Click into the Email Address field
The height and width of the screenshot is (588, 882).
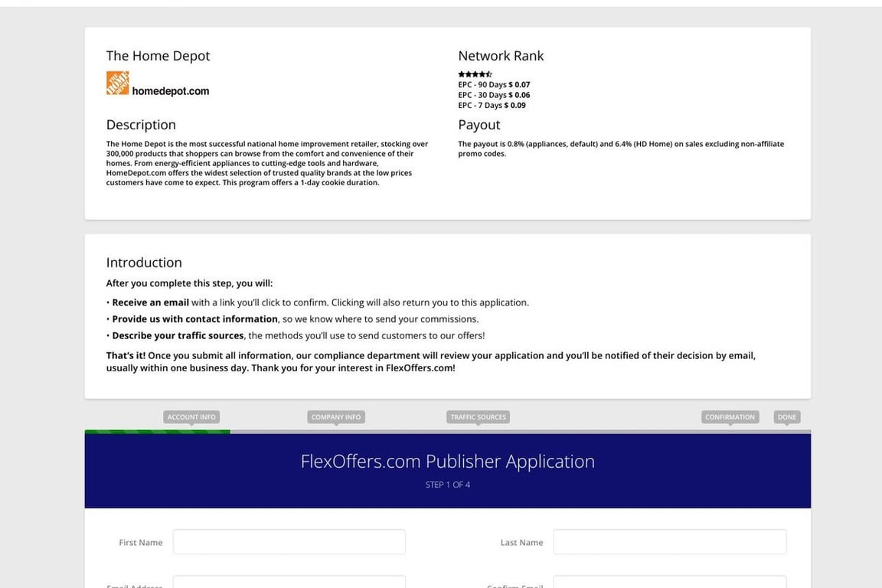[289, 583]
